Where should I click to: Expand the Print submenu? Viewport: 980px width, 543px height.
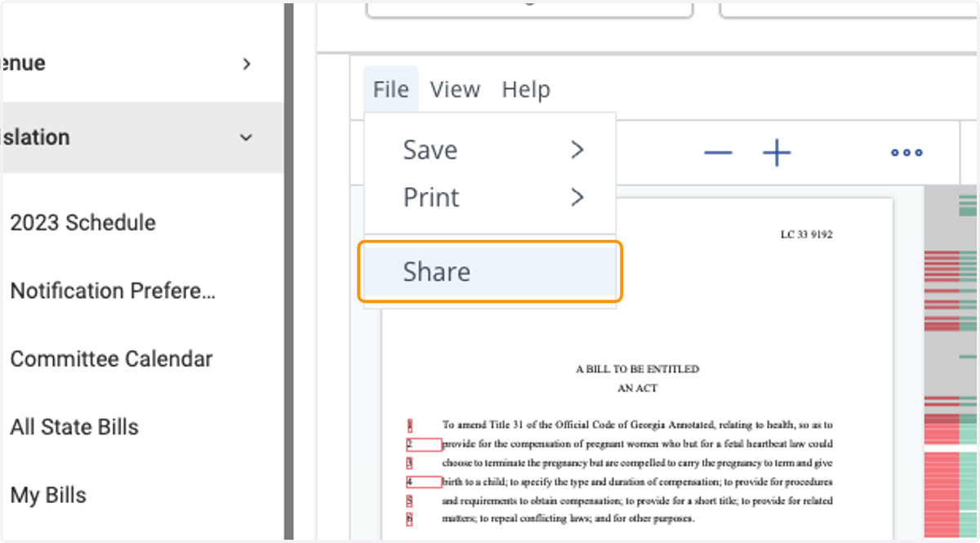point(490,198)
